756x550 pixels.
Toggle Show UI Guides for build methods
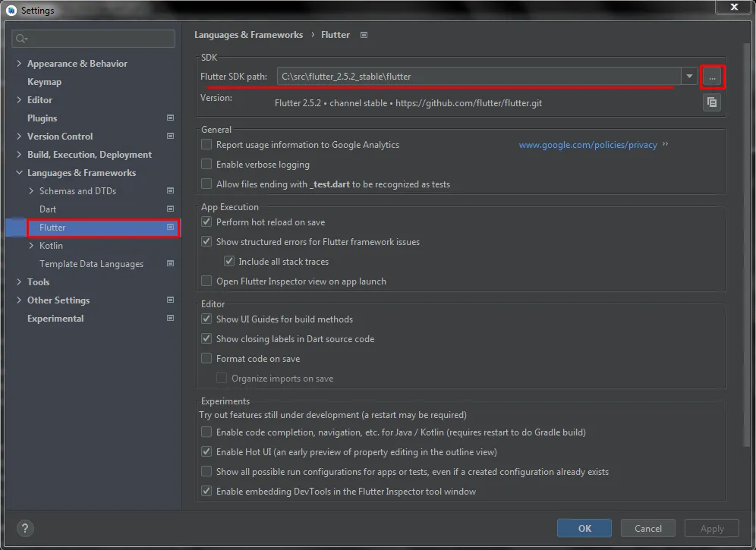pyautogui.click(x=206, y=319)
